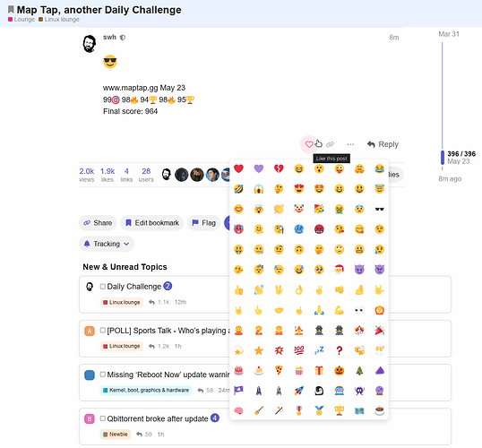Like the post with the heart icon
Image resolution: width=482 pixels, height=448 pixels.
[309, 144]
